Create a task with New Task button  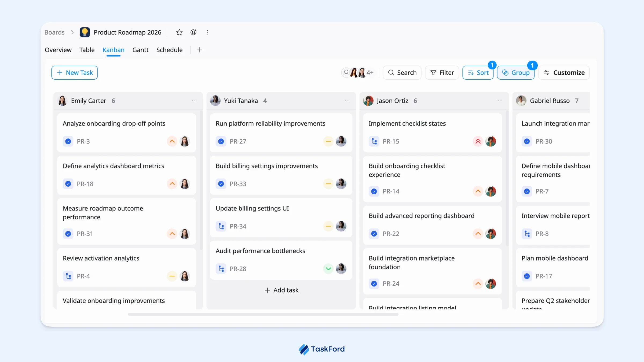pos(75,73)
